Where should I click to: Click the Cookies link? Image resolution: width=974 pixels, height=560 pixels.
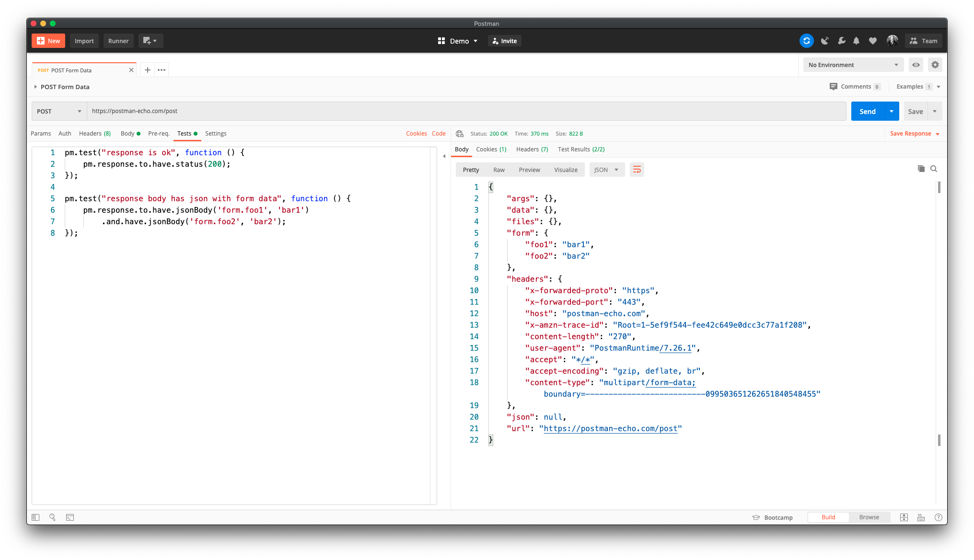pyautogui.click(x=416, y=134)
